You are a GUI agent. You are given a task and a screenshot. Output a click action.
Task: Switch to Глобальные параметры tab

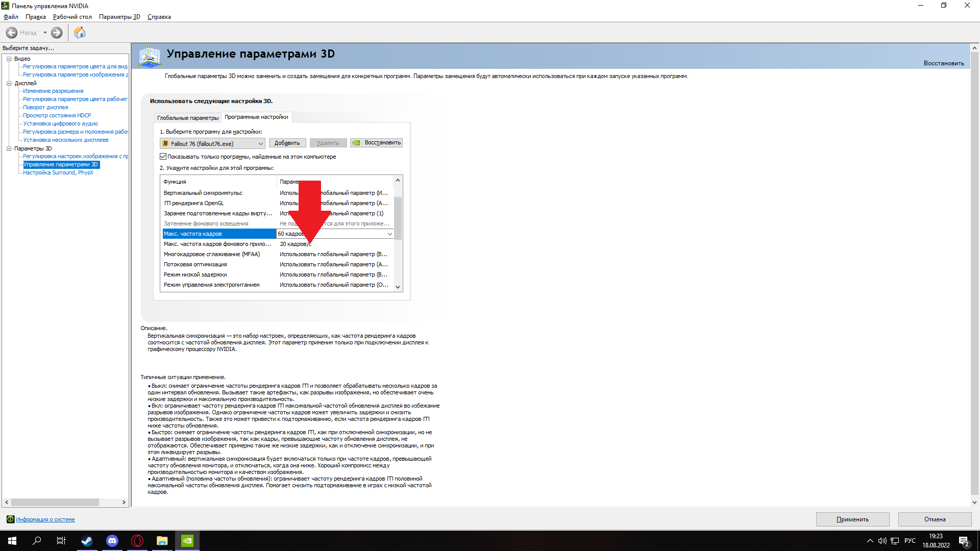point(187,118)
